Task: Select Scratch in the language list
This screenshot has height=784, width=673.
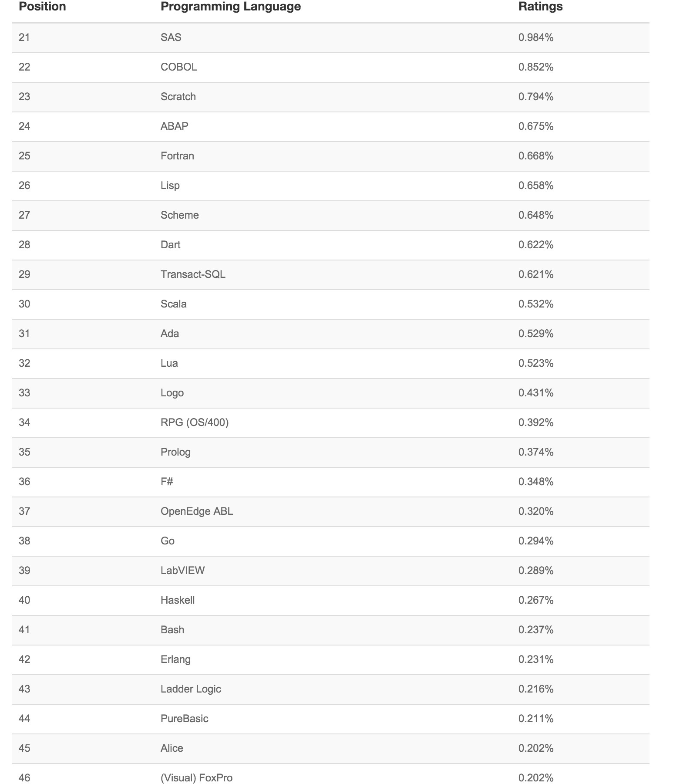Action: coord(178,97)
